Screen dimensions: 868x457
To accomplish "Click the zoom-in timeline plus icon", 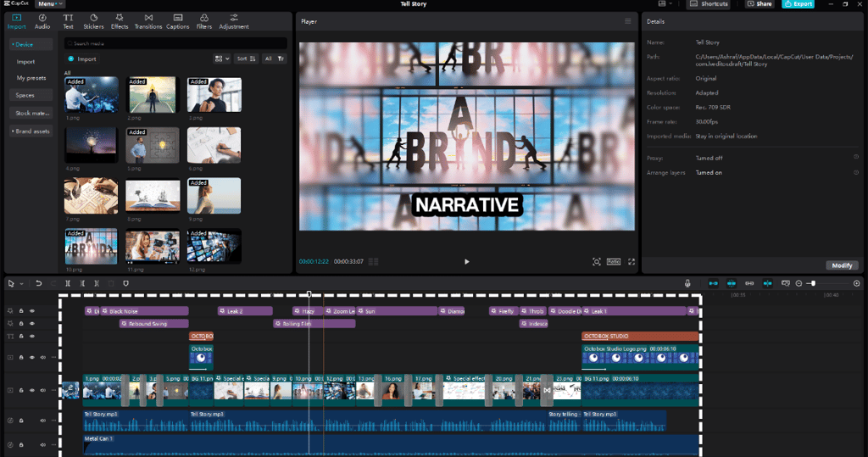I will click(x=856, y=283).
